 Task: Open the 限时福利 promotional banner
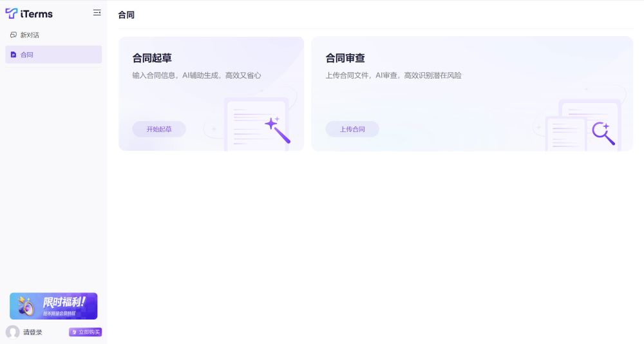point(53,306)
